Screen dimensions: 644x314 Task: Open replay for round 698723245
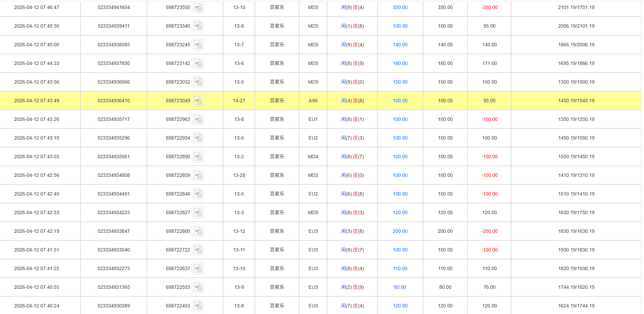click(x=198, y=45)
